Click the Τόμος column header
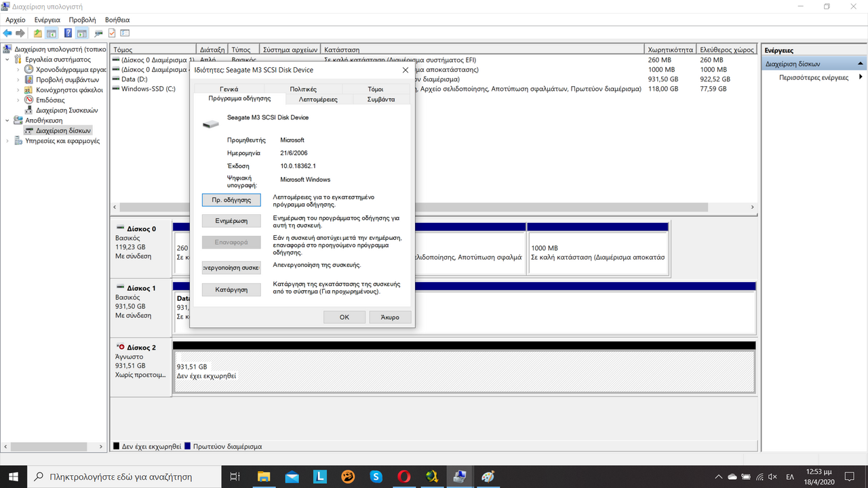 153,49
